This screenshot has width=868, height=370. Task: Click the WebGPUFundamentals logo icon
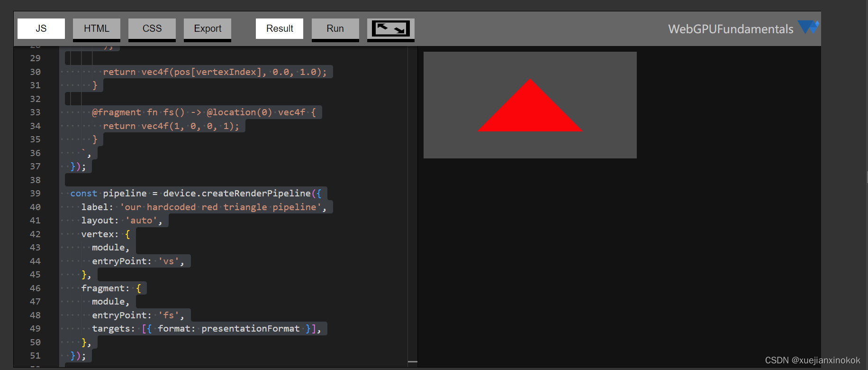click(x=808, y=27)
